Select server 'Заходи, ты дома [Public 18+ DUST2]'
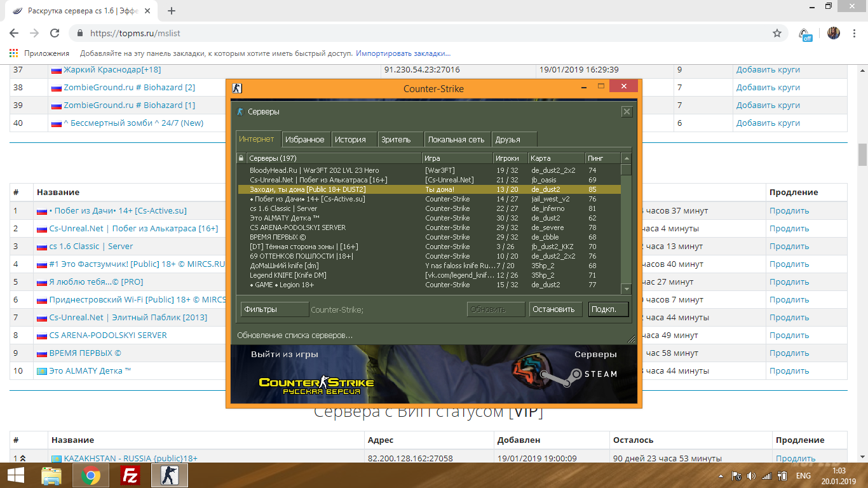This screenshot has height=488, width=868. 429,189
